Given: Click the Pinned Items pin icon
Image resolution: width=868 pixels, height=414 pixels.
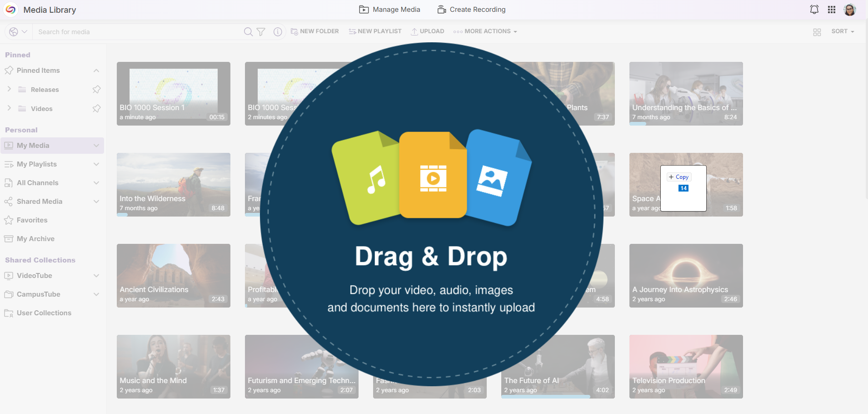Looking at the screenshot, I should (x=9, y=71).
